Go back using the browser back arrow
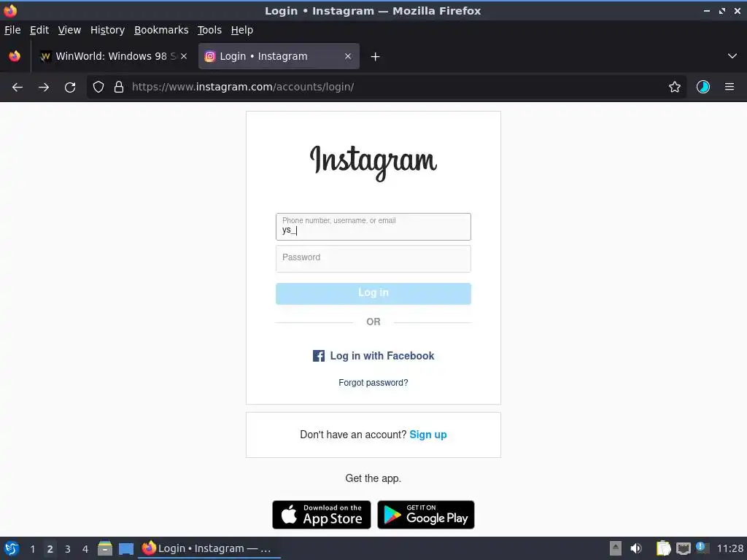This screenshot has height=560, width=747. (x=18, y=87)
